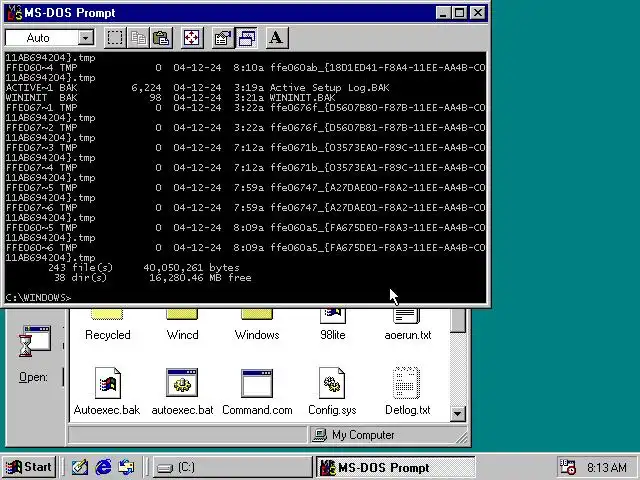Click the Copy toolbar icon
Viewport: 640px width, 480px height.
click(138, 38)
